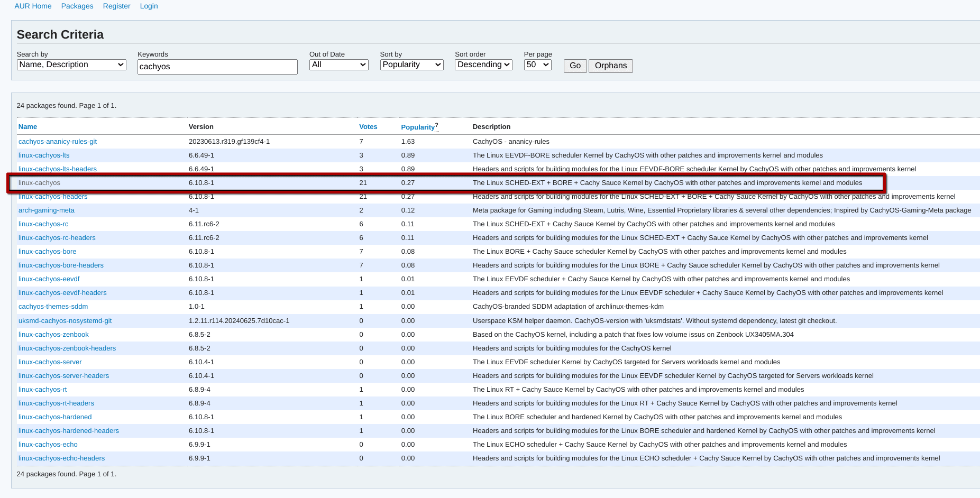Open the Login navigation link
This screenshot has height=498, width=980.
(x=149, y=6)
